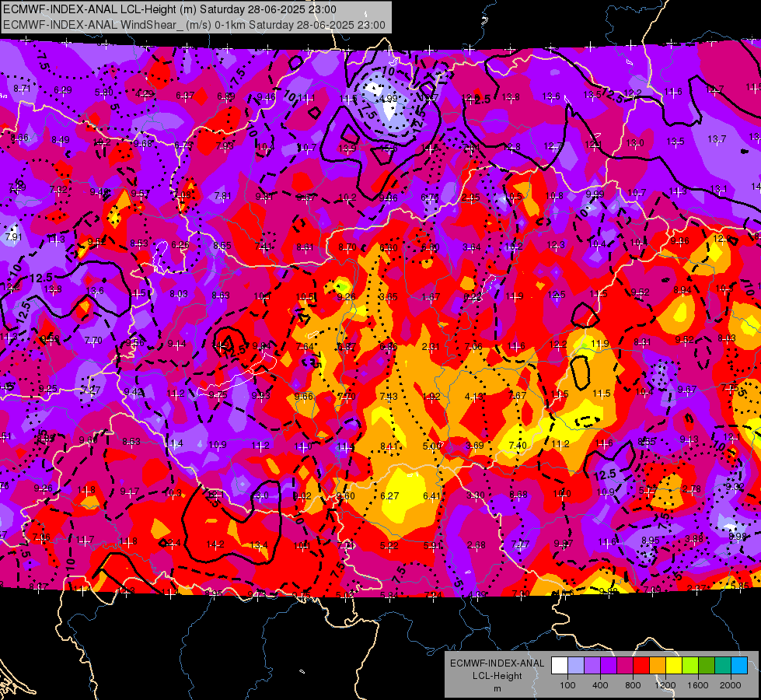Viewport: 761px width, 700px height.
Task: Click the legend tick label 1600
Action: [698, 685]
